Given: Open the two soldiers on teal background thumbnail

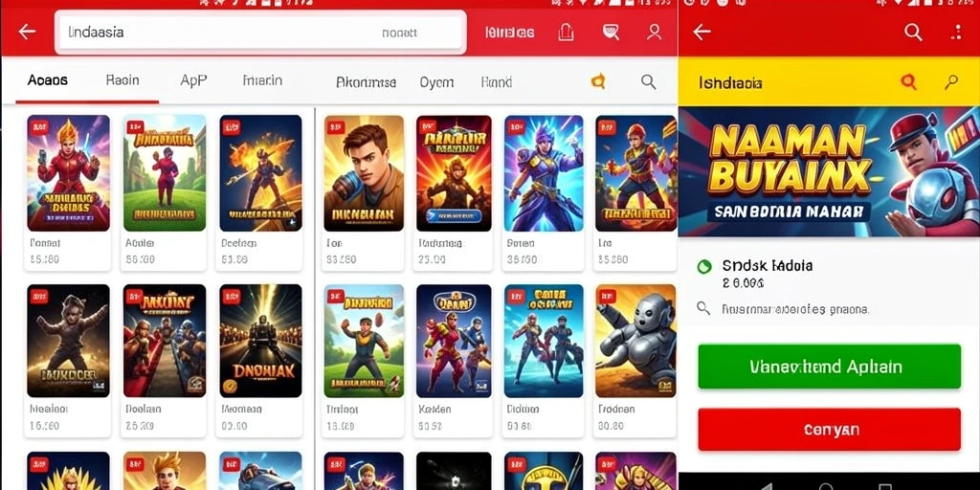Looking at the screenshot, I should 544,342.
